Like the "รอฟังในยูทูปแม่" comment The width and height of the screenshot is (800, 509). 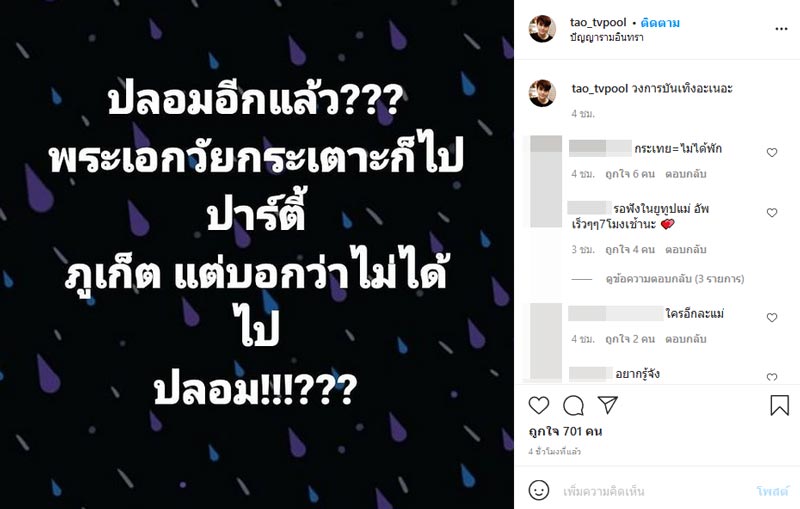coord(771,213)
